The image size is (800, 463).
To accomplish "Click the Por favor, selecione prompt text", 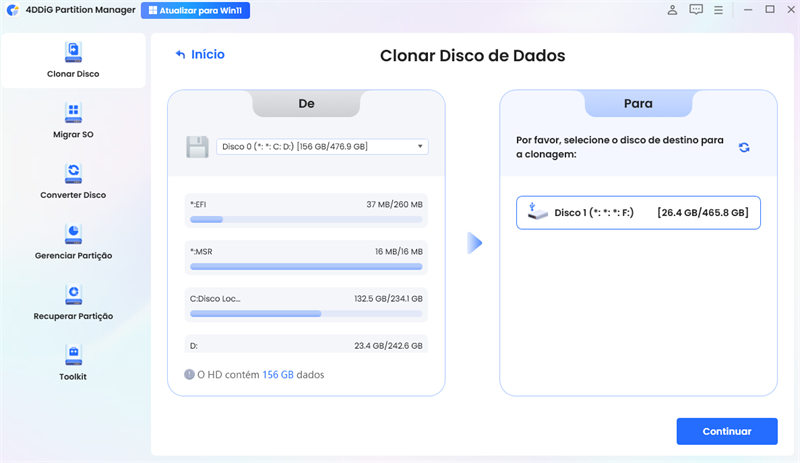I will tap(619, 147).
